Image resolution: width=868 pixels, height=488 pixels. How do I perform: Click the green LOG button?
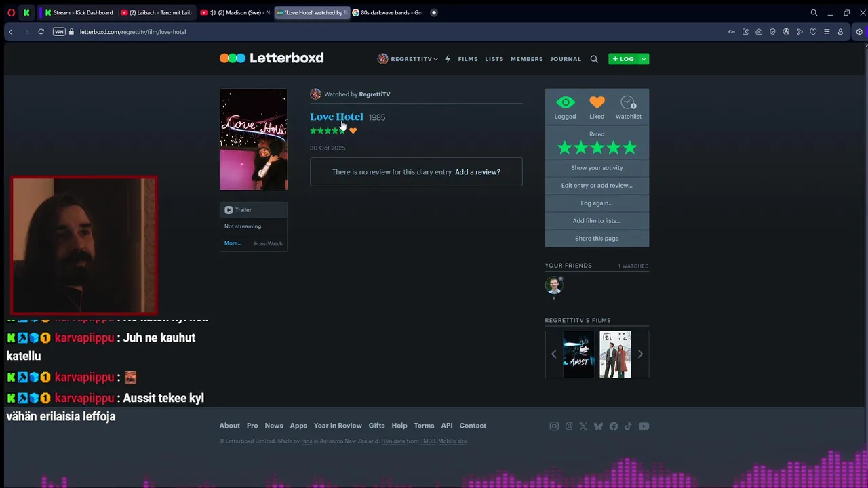[x=623, y=59]
